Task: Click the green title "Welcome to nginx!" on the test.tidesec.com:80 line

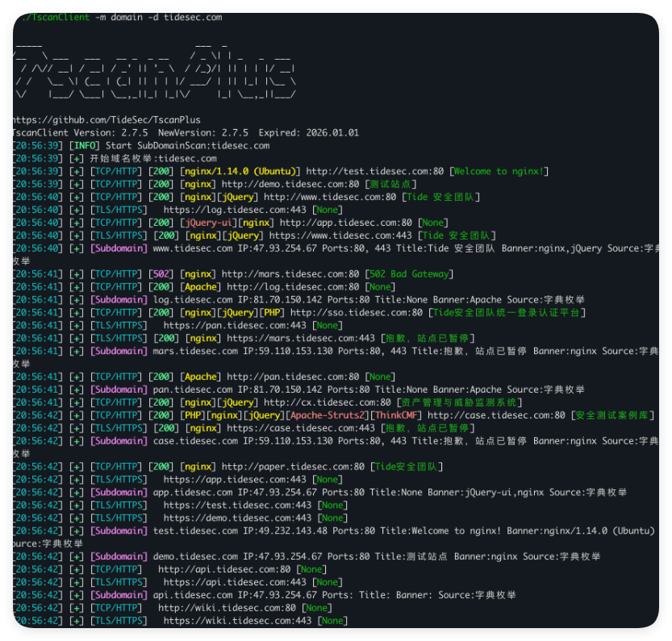Action: pos(499,172)
